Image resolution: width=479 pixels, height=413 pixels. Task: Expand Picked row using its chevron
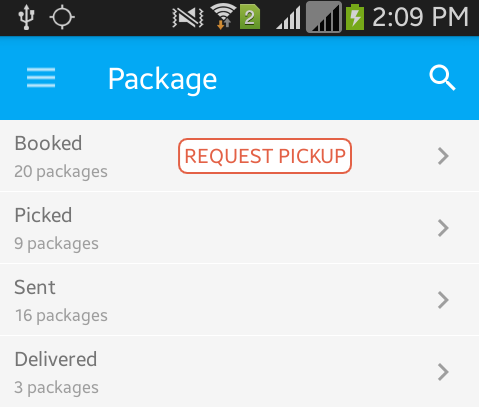pyautogui.click(x=443, y=228)
